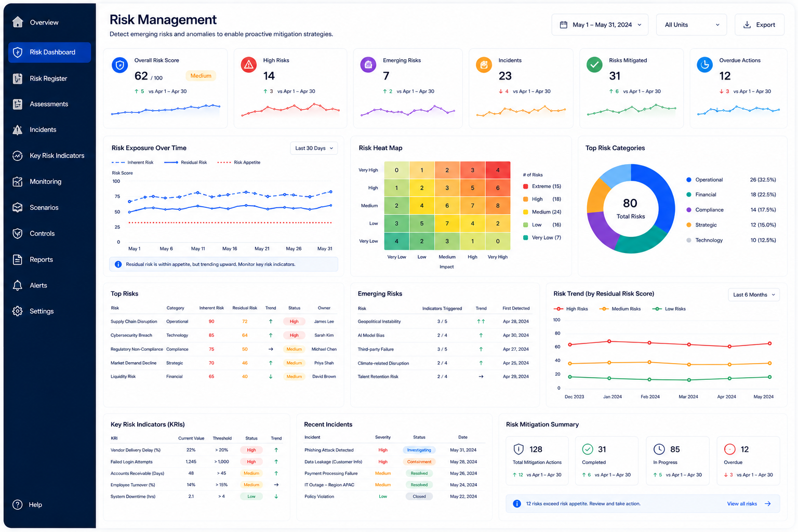Click the Controls shield-check icon

pos(18,233)
